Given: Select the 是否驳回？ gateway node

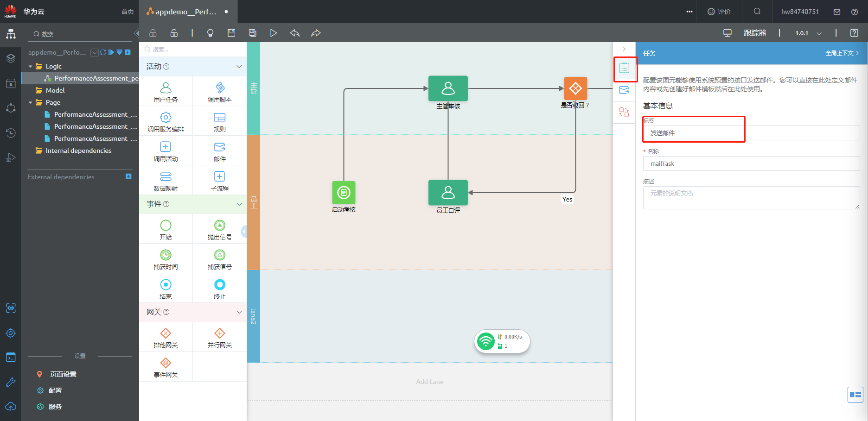Looking at the screenshot, I should pyautogui.click(x=575, y=88).
